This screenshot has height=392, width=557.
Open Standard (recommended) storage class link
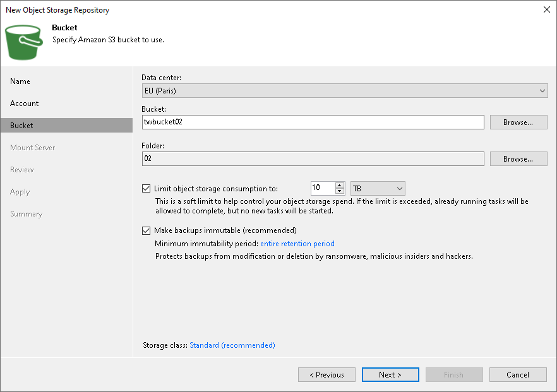(x=232, y=345)
